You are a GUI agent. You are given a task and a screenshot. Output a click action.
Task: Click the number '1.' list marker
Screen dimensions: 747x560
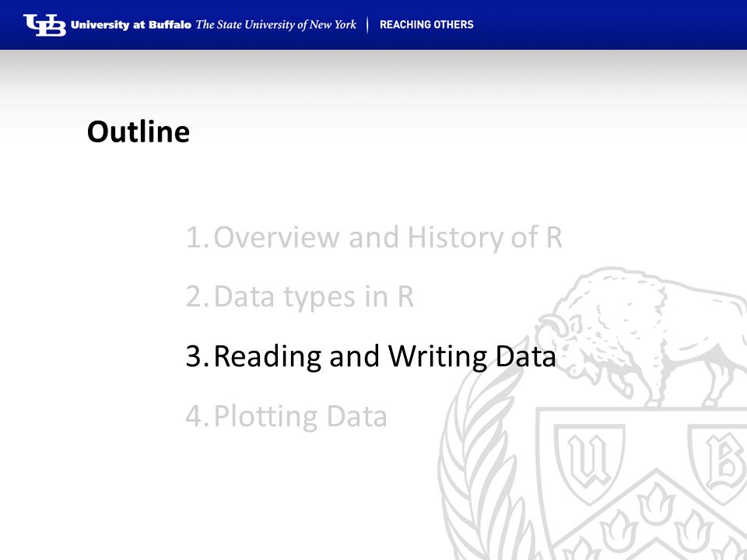[x=197, y=237]
